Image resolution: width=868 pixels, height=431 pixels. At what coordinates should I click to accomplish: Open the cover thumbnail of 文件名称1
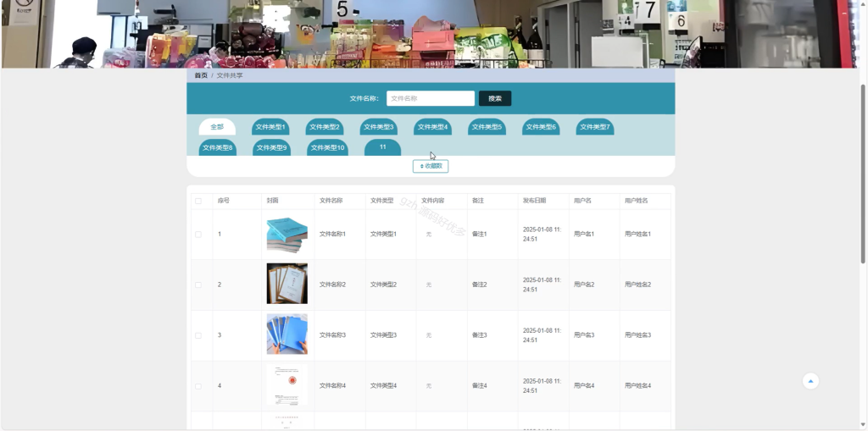click(287, 235)
